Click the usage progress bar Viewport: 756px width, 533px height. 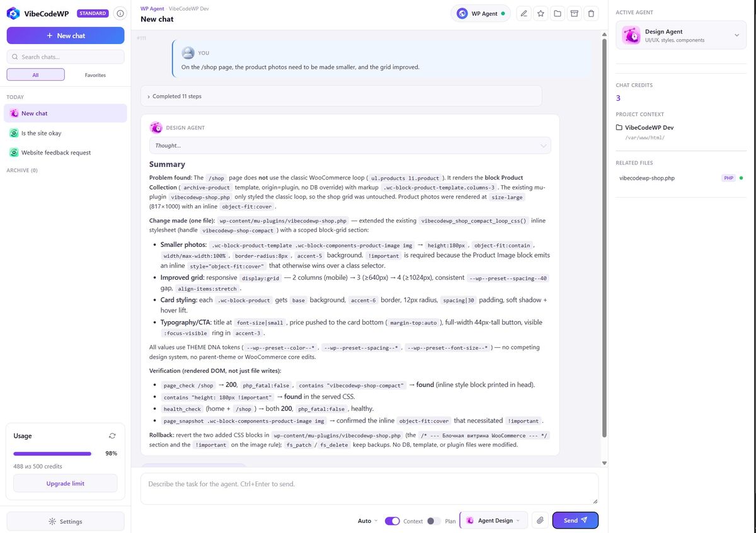pyautogui.click(x=52, y=453)
